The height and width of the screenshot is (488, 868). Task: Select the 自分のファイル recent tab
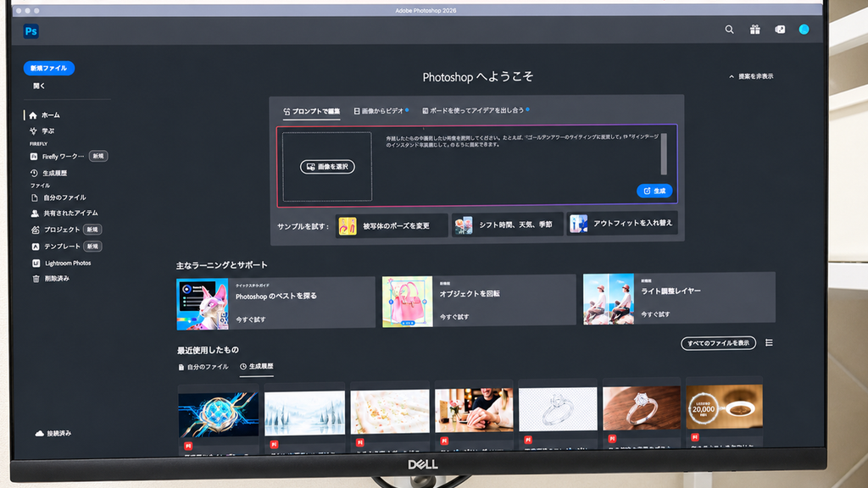[x=203, y=367]
